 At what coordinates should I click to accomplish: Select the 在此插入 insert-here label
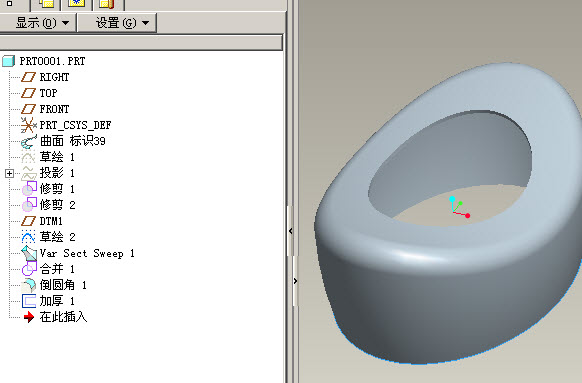click(x=63, y=317)
